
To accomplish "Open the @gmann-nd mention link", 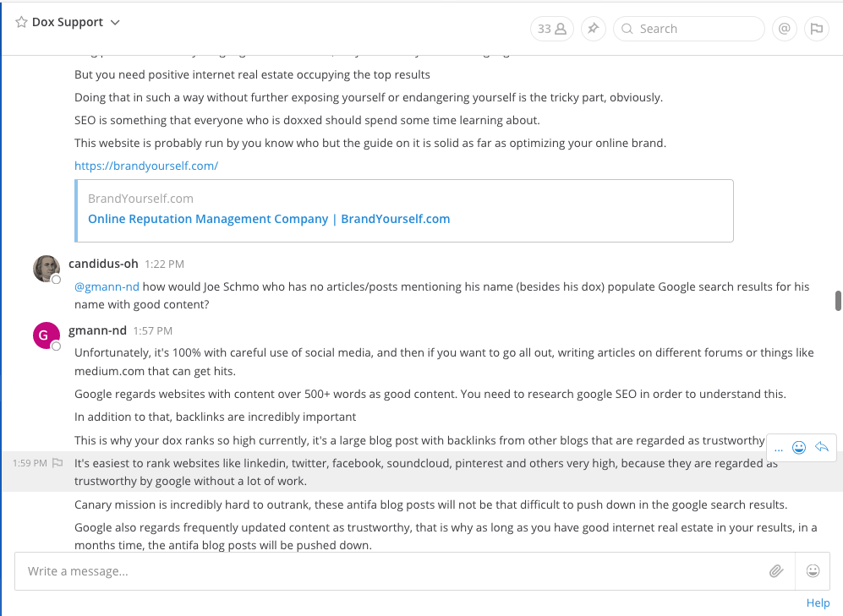I will [x=107, y=286].
